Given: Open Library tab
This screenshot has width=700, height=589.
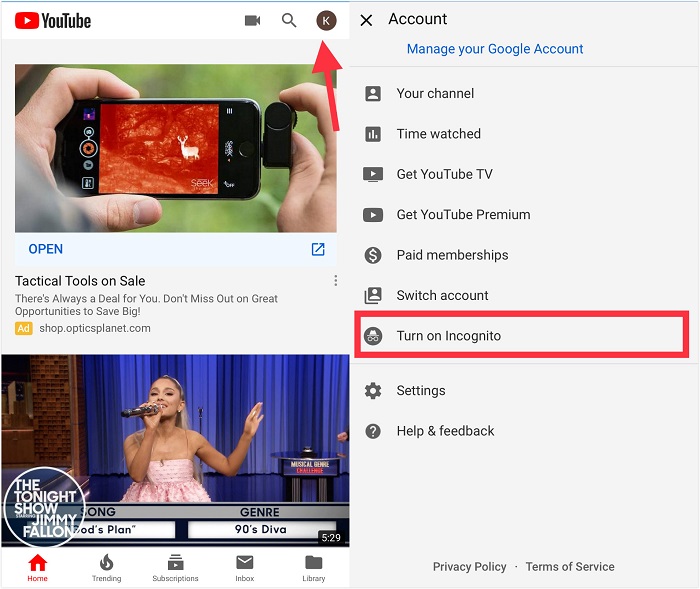Looking at the screenshot, I should 314,568.
